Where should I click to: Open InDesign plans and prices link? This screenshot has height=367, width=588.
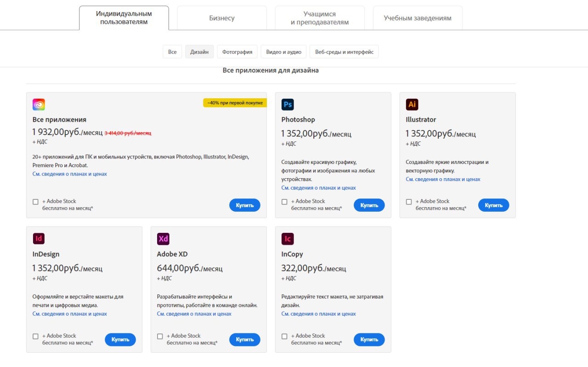(x=70, y=314)
